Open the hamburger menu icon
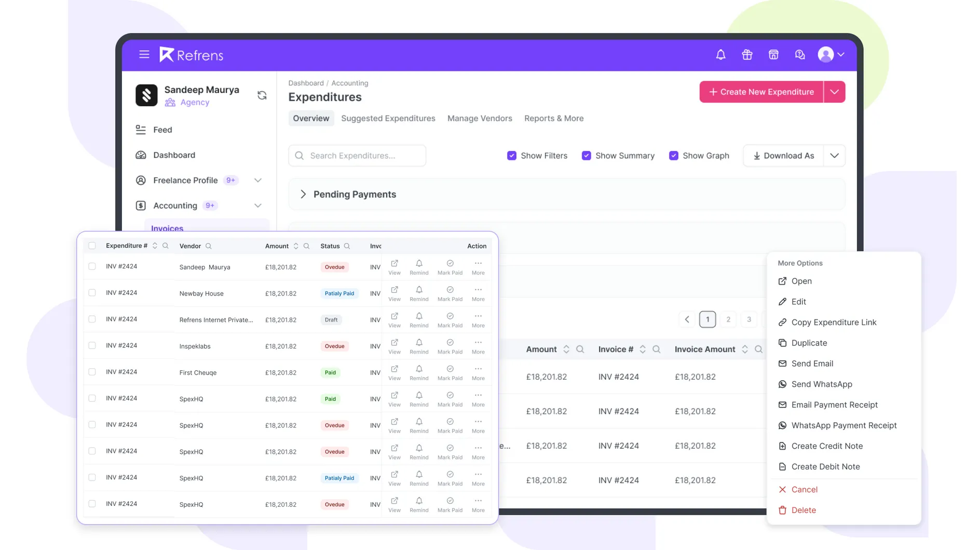The height and width of the screenshot is (550, 980). coord(144,55)
